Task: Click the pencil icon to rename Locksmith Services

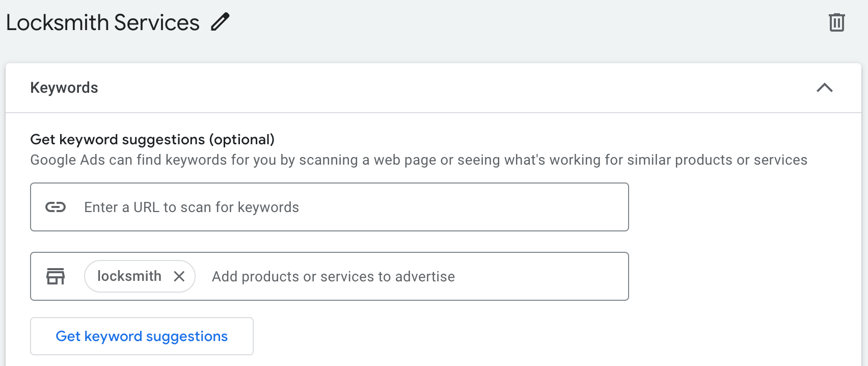Action: tap(220, 22)
